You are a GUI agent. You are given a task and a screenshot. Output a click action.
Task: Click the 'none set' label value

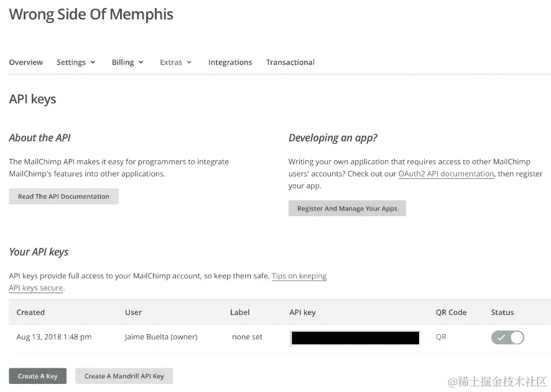(x=247, y=337)
